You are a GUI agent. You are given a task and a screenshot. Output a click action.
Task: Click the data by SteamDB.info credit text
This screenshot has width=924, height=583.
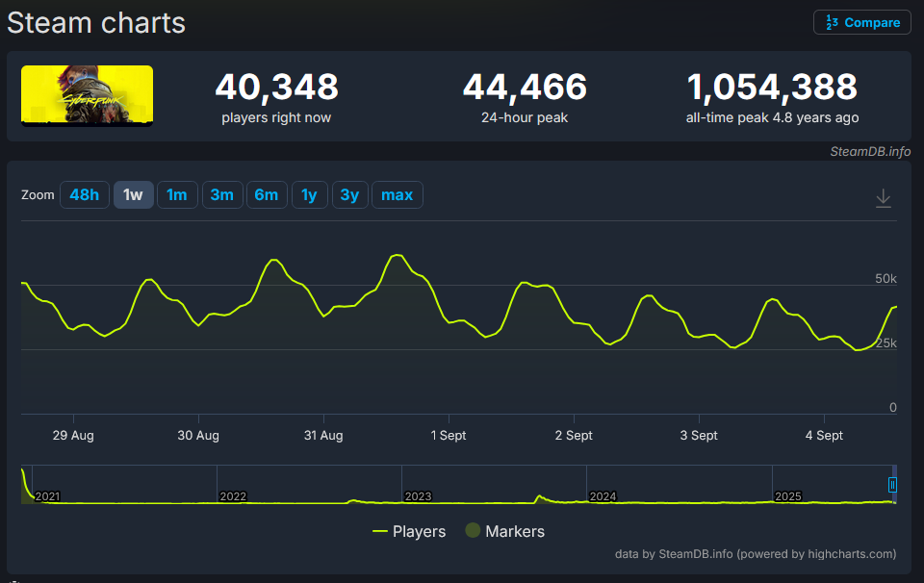pos(756,553)
